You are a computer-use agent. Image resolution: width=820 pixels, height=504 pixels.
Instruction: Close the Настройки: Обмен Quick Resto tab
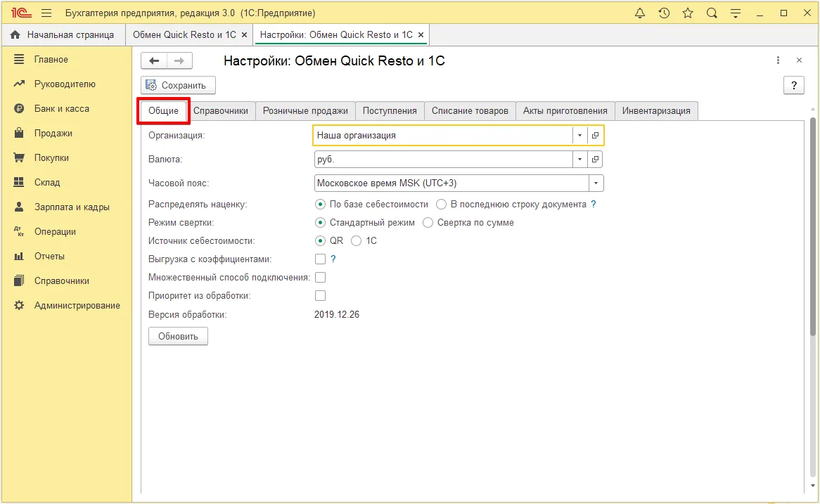421,35
